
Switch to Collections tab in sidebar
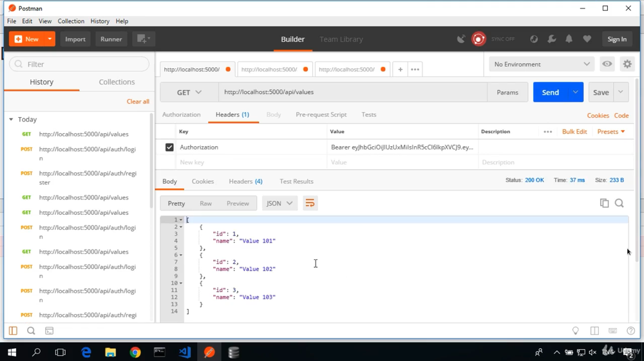click(x=117, y=82)
